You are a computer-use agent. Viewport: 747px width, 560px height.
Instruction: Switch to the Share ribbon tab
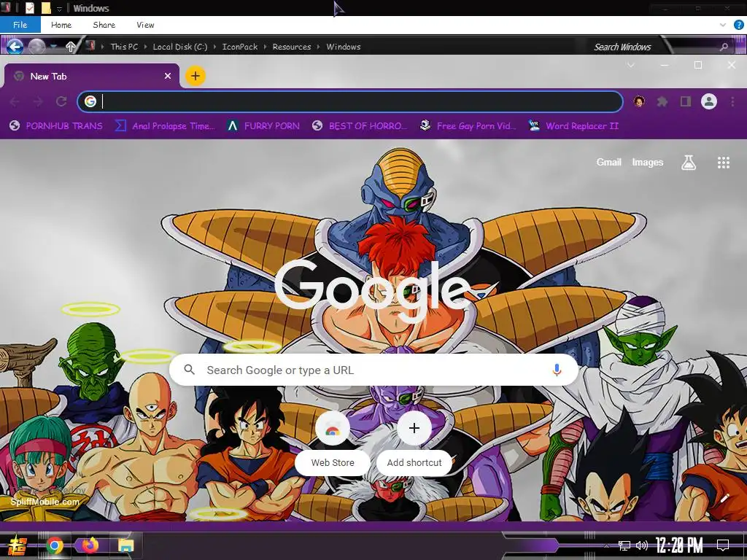point(104,25)
